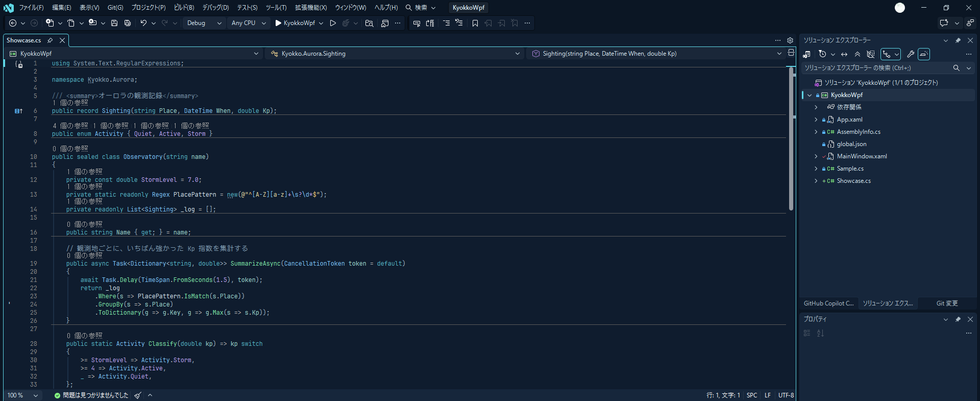Toggle Show All Files in Solution Explorer
Viewport: 980px width, 401px height.
(x=871, y=54)
